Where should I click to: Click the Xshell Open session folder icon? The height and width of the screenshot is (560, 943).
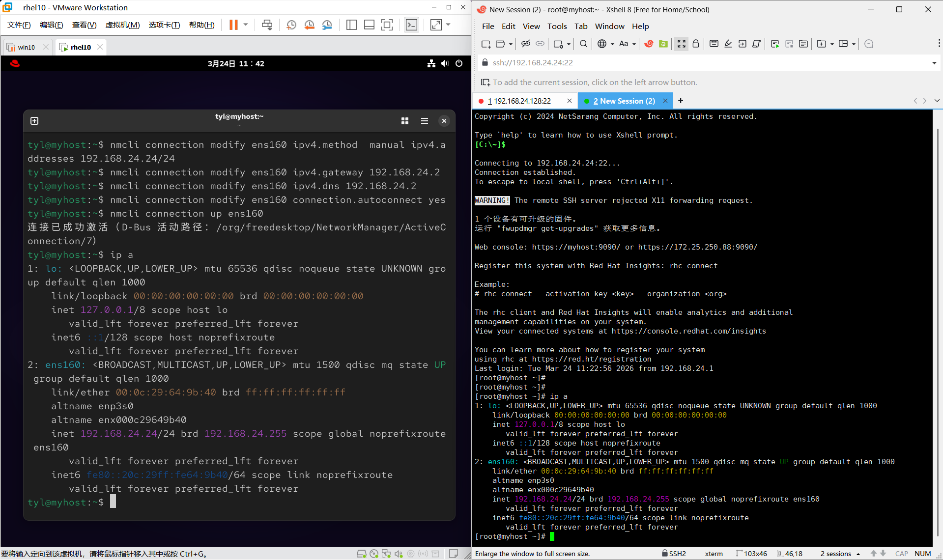click(500, 44)
